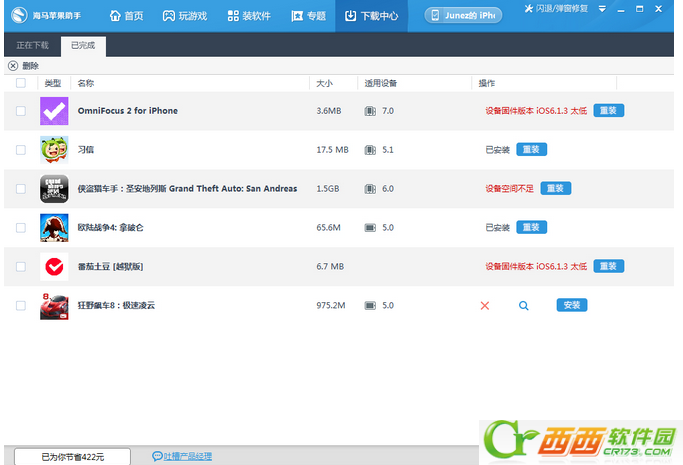683x465 pixels.
Task: Click the 海马苹果助手 logo icon
Action: pyautogui.click(x=19, y=15)
